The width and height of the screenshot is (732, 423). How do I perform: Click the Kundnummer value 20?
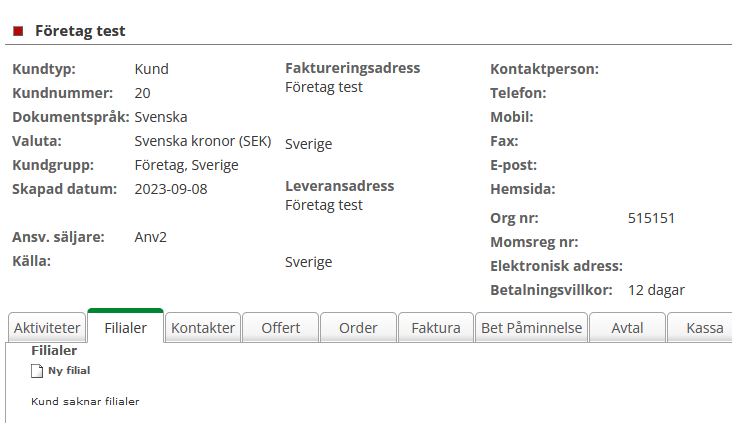coord(142,93)
